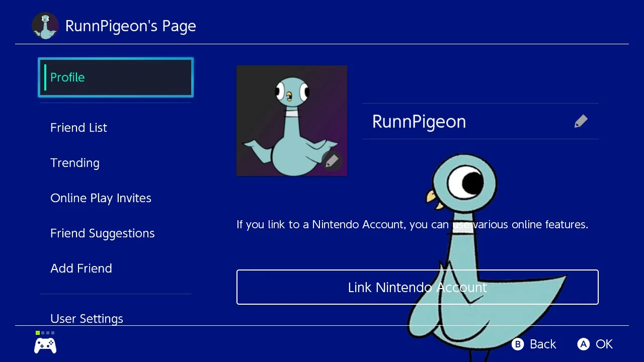Click pencil icon on profile picture

tap(332, 161)
